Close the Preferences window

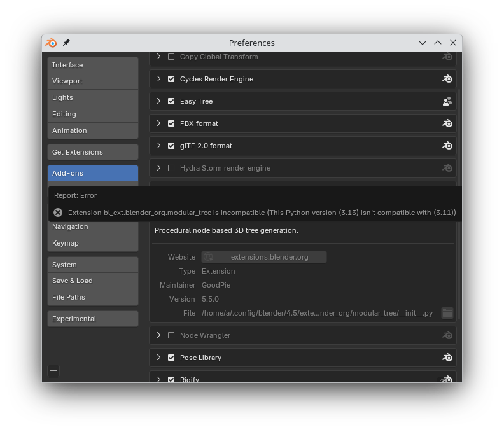coord(453,43)
